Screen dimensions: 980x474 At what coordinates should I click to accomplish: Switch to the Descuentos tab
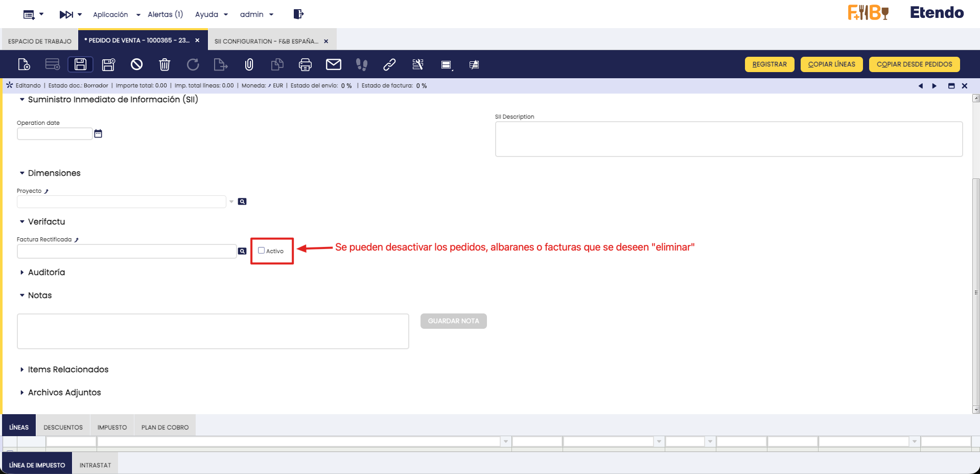pos(63,427)
